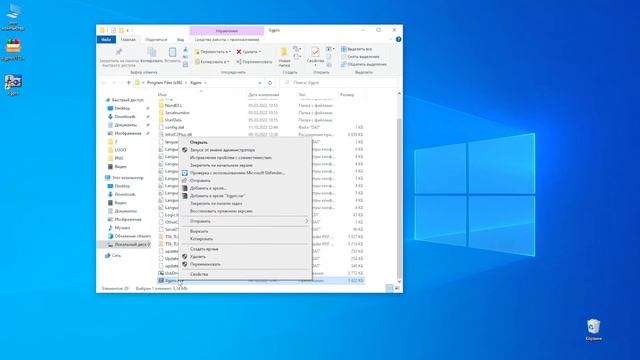Select the InfoIC2Plus.dll file row
The image size is (640, 360).
pyautogui.click(x=260, y=135)
